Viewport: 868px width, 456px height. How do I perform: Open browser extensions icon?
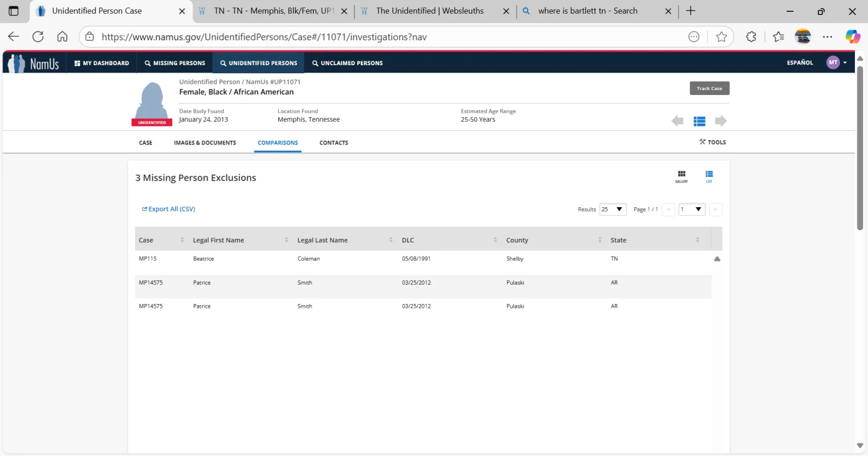click(x=751, y=37)
